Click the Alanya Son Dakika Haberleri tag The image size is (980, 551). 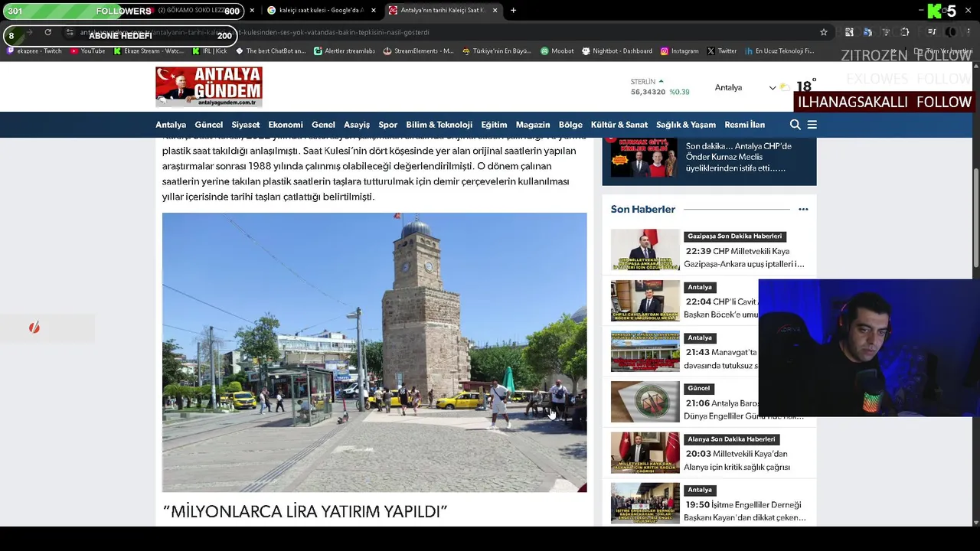731,439
